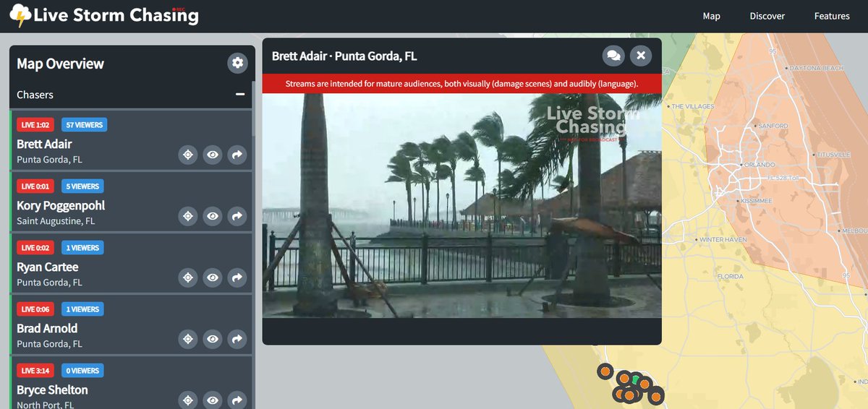The width and height of the screenshot is (868, 409).
Task: Share Brad Arnold's stream
Action: [237, 338]
